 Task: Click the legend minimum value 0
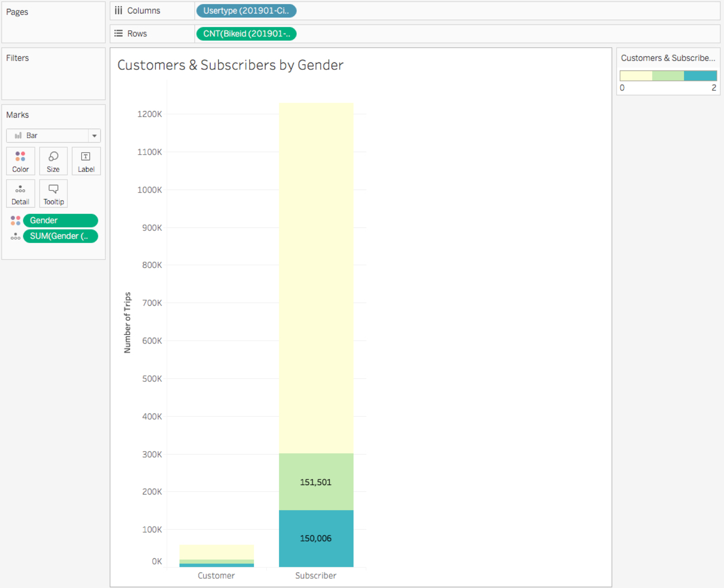pos(622,88)
